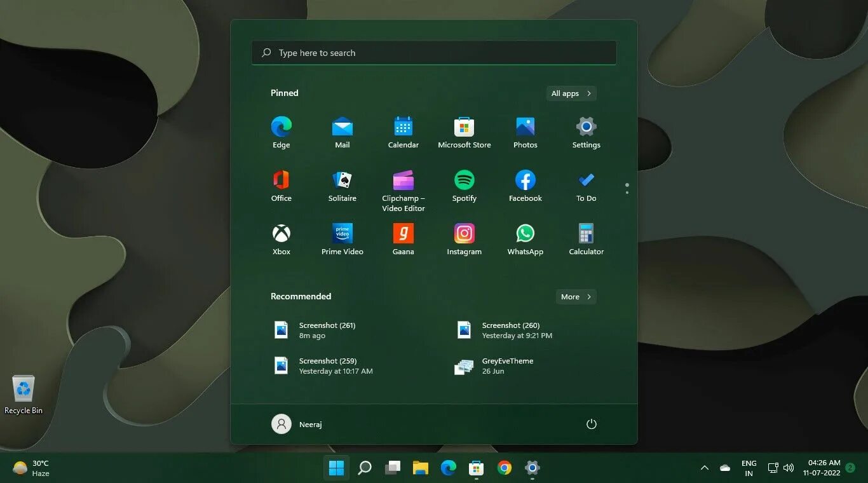Screen dimensions: 868x483
Task: Click the Type here to search box
Action: (434, 53)
